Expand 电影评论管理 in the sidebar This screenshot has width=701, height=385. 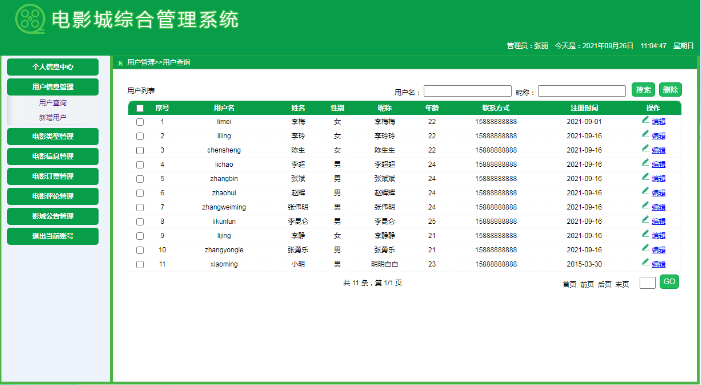coord(53,196)
